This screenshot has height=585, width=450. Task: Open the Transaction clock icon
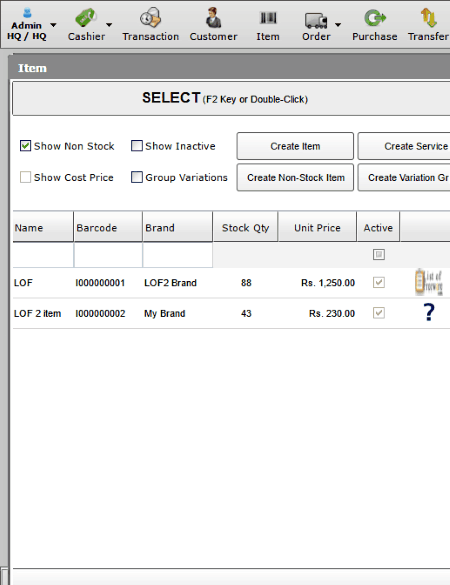[150, 18]
